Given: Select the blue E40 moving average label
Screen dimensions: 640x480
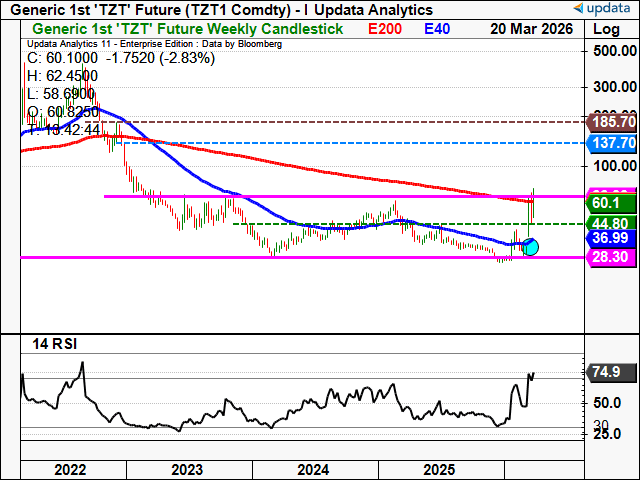Looking at the screenshot, I should (x=437, y=29).
